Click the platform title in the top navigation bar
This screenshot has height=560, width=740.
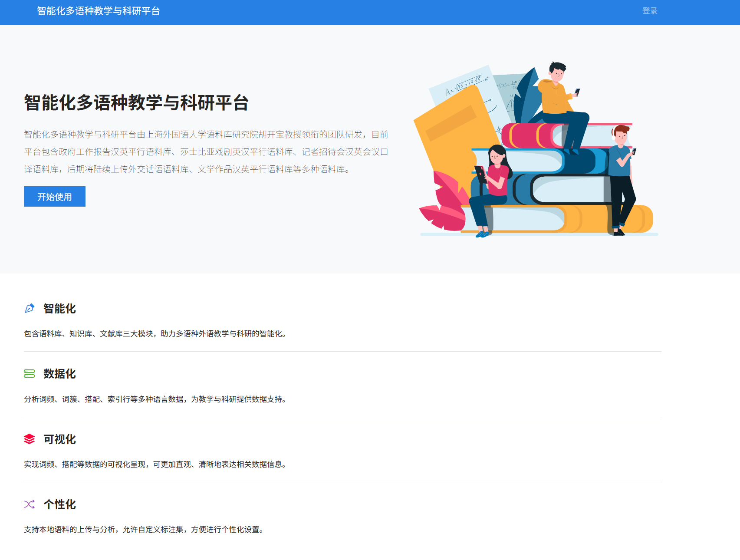click(x=99, y=11)
